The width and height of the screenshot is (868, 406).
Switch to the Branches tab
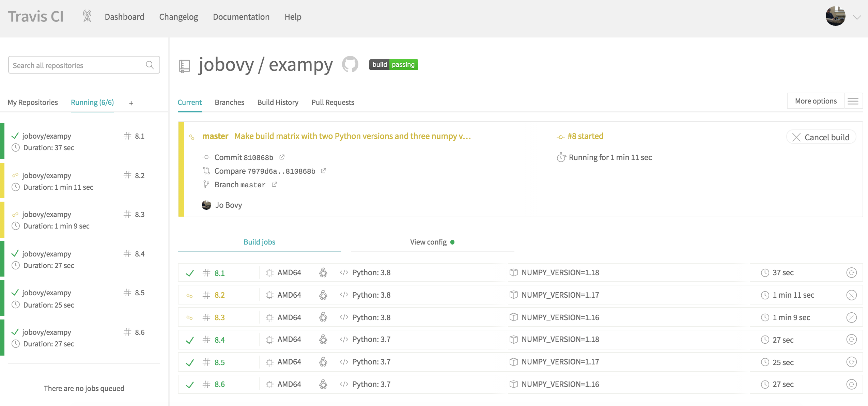pos(230,102)
